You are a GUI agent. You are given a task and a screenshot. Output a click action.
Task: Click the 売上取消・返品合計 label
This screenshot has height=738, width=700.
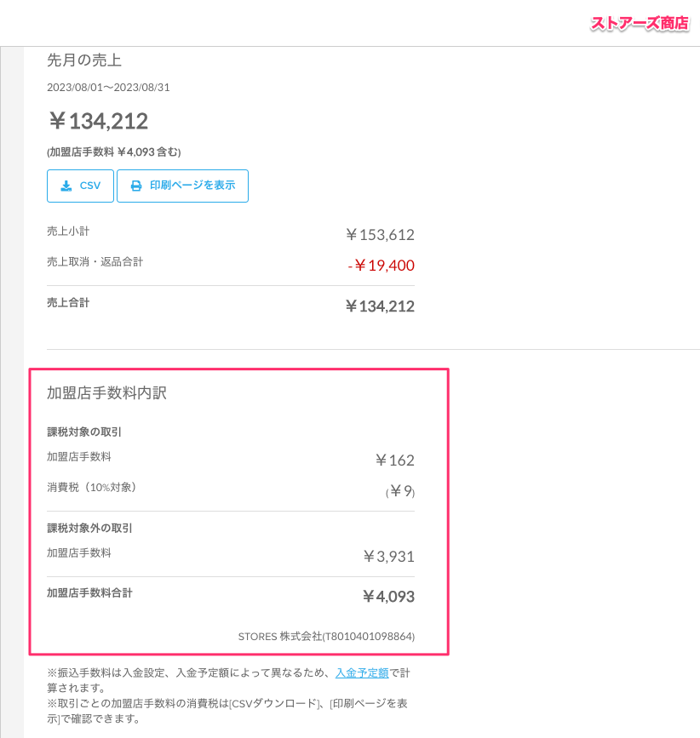(95, 262)
